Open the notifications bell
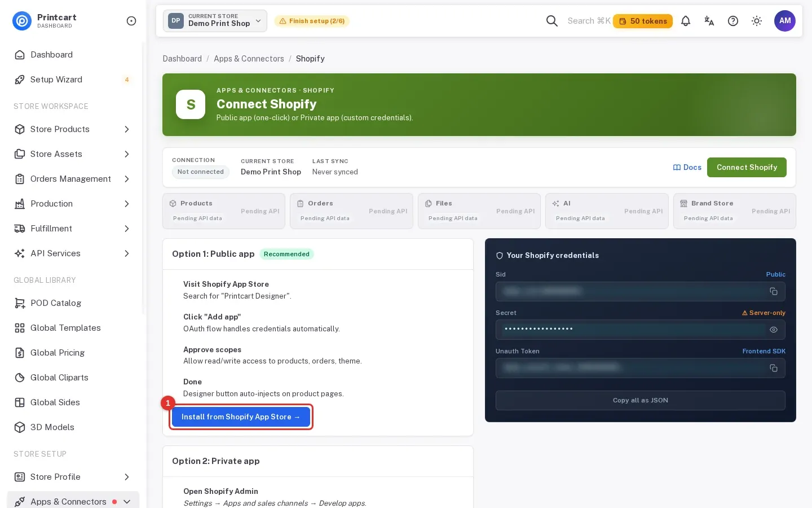The height and width of the screenshot is (508, 812). coord(686,21)
